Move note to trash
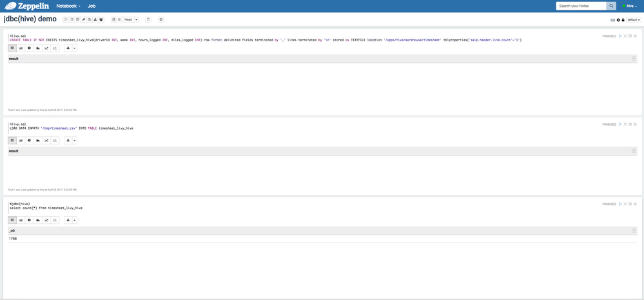644x300 pixels. (148, 19)
